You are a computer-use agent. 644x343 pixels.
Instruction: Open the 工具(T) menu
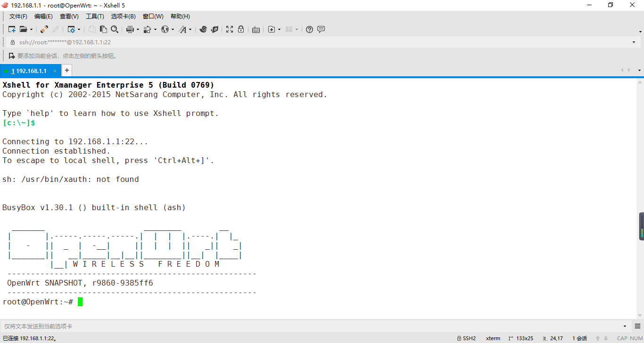point(95,16)
